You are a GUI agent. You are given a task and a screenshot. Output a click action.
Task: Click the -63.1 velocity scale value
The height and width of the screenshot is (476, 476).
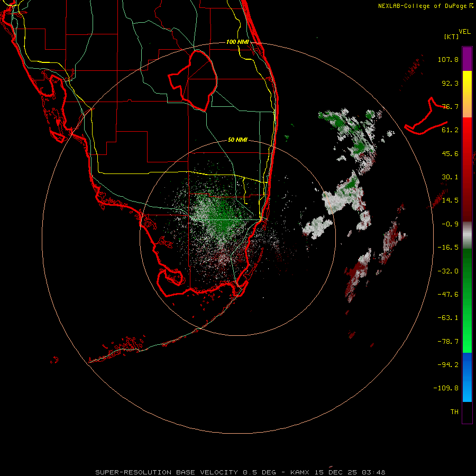[x=448, y=318]
